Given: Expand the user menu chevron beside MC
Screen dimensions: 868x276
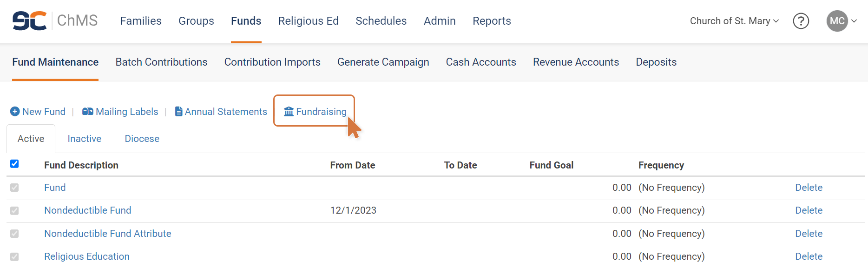Looking at the screenshot, I should click(854, 21).
